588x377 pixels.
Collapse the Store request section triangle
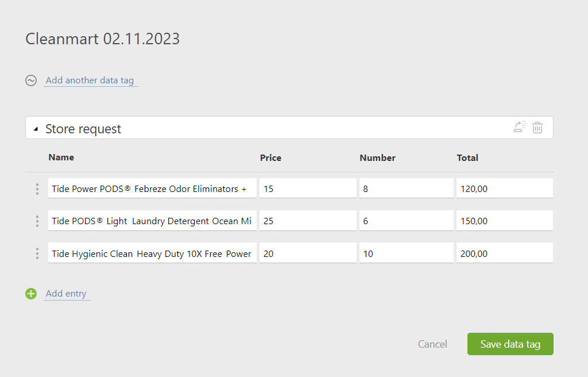[x=36, y=129]
